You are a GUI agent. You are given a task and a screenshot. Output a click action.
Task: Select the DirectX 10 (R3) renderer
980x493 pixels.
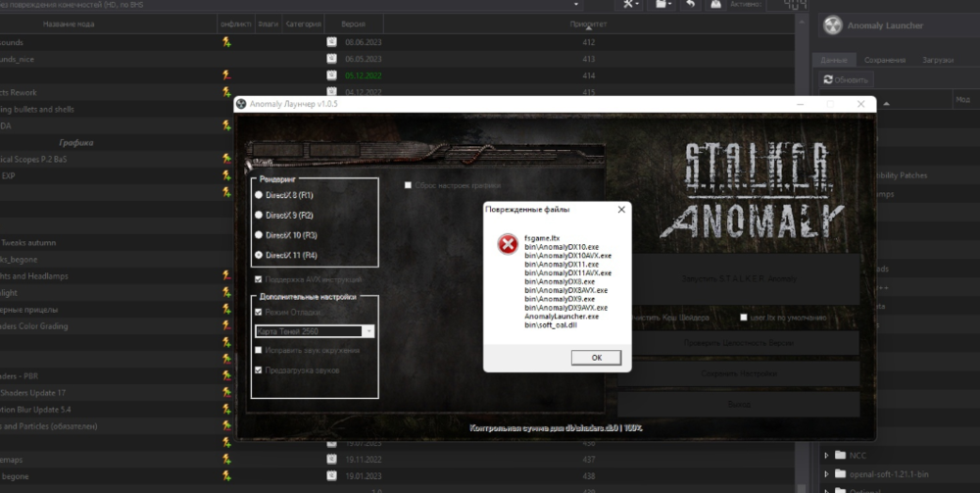click(259, 235)
